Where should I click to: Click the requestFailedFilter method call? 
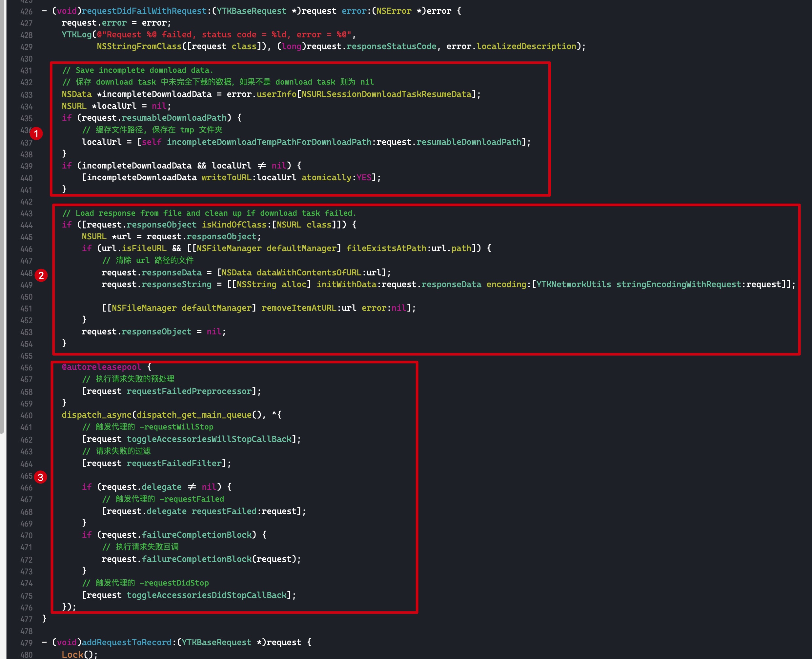point(174,463)
